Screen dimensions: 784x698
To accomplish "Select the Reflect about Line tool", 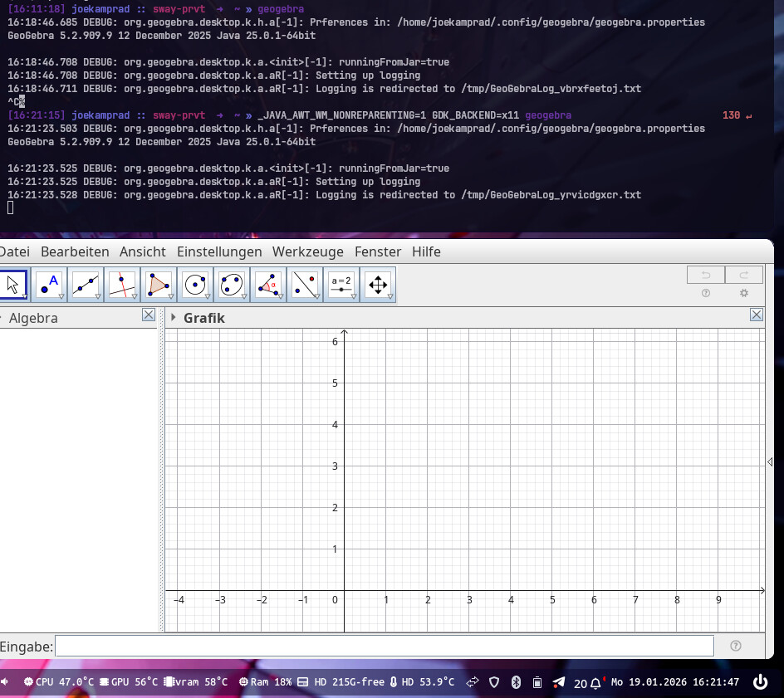I will (x=305, y=285).
